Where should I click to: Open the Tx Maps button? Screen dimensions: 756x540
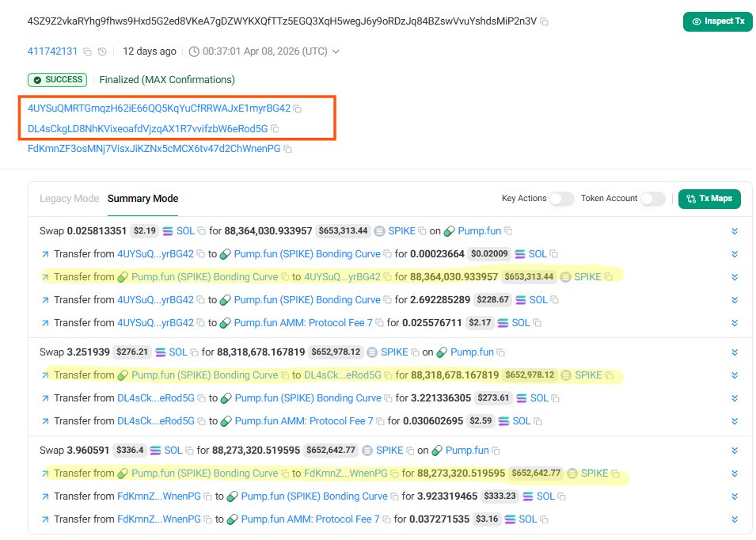pos(709,199)
